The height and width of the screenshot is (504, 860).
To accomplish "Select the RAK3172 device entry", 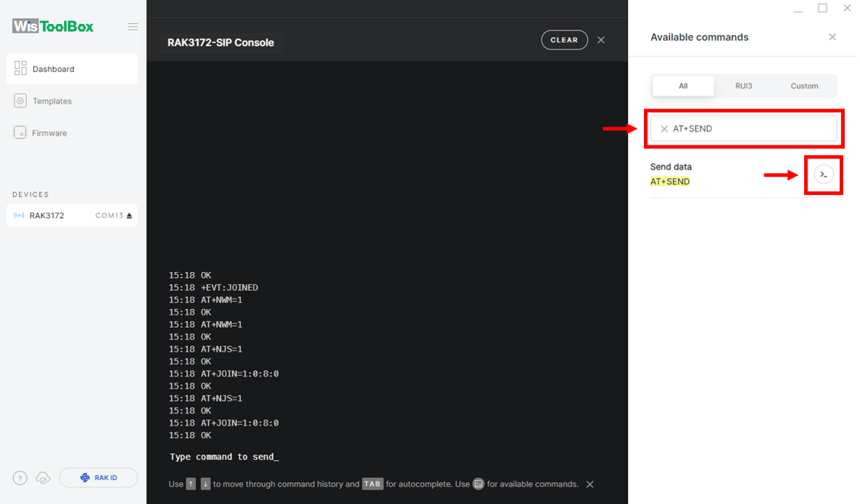I will tap(72, 215).
